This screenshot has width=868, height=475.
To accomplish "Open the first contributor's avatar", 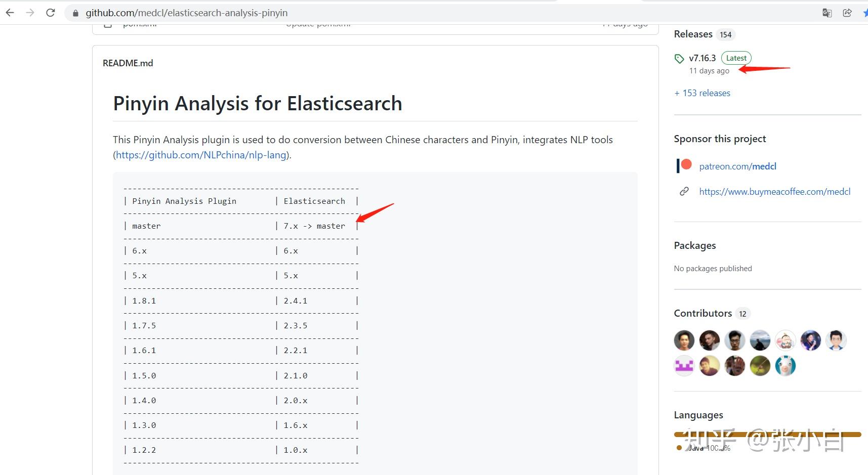I will coord(684,340).
